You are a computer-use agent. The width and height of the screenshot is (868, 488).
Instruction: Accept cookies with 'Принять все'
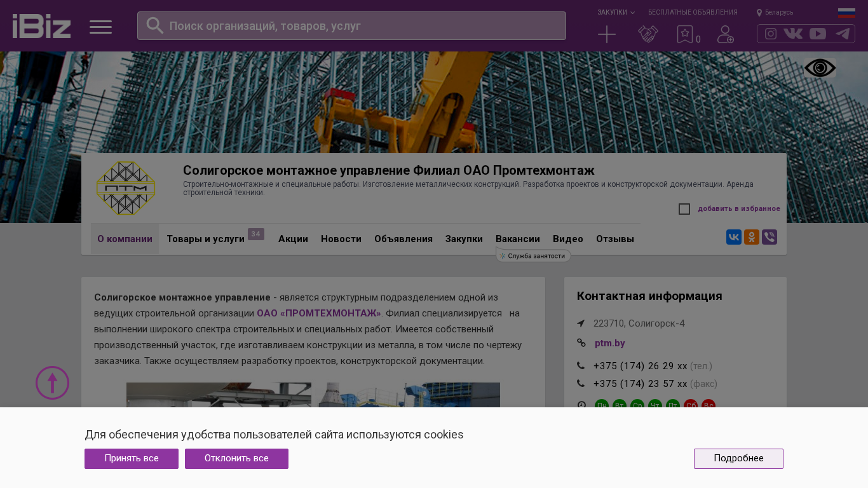132,459
